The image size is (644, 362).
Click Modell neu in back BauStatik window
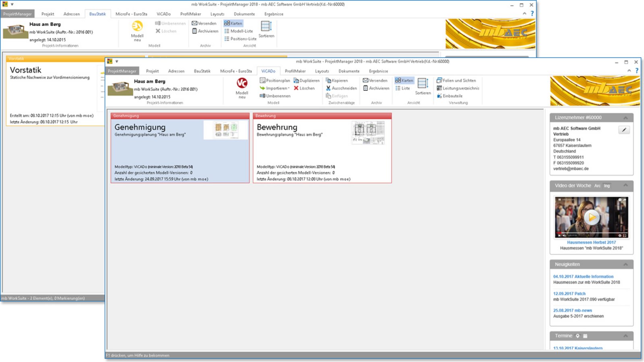[137, 31]
